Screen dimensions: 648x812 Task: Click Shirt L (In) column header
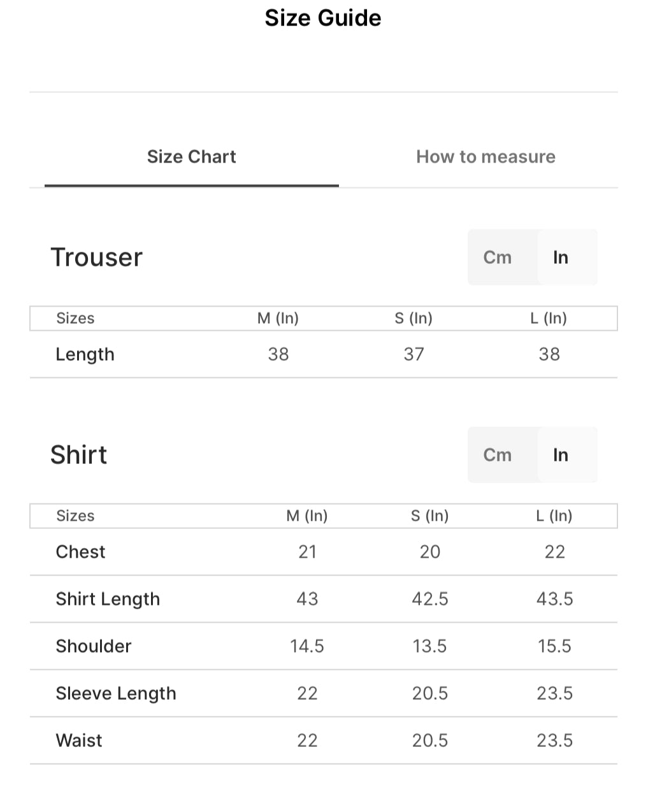[554, 516]
